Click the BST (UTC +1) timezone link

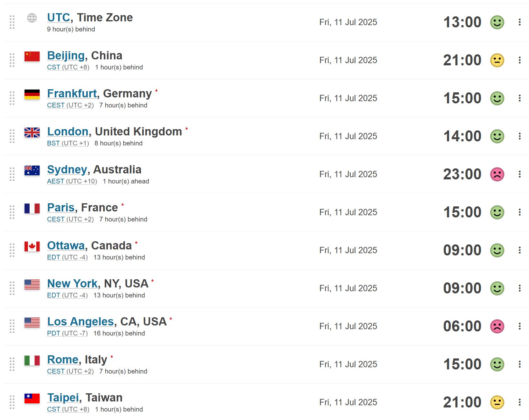pos(68,143)
